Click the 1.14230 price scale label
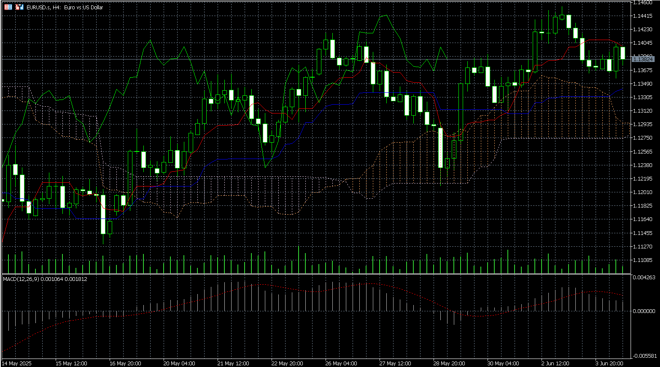 click(x=642, y=29)
